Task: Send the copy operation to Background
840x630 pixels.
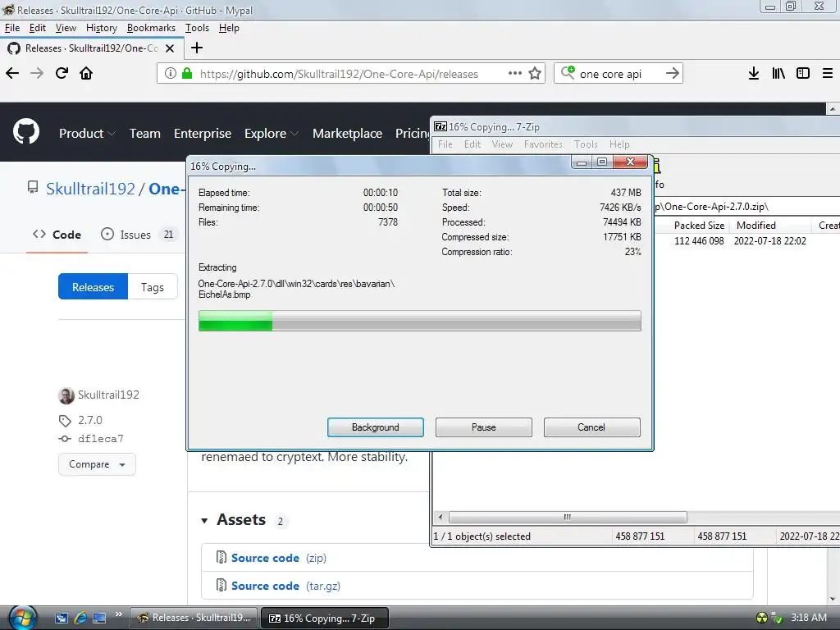Action: click(376, 427)
